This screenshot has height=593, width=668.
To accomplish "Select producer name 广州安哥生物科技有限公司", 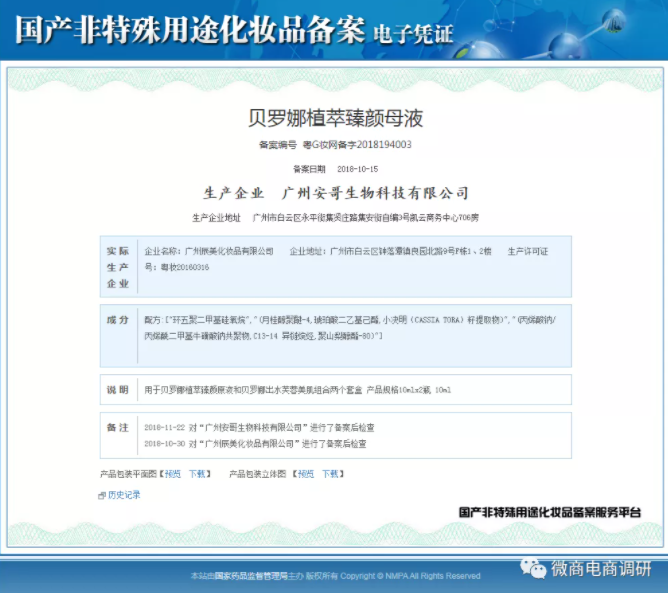I will tap(375, 193).
